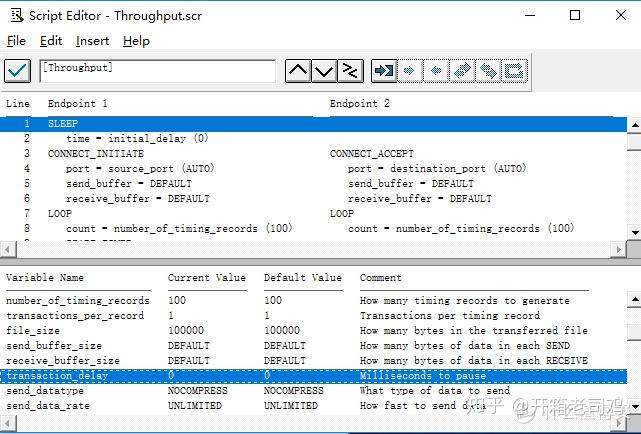Click script pane horizontal scrollbar left arrow
641x434 pixels.
(8, 249)
